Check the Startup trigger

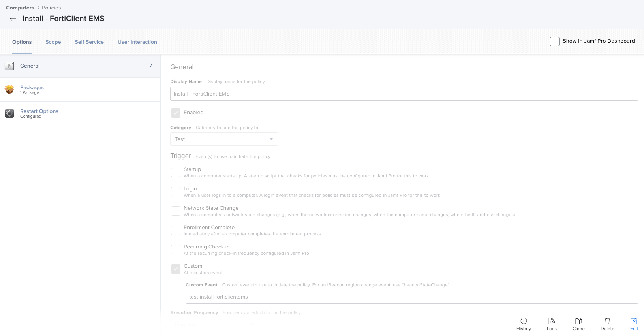click(176, 172)
